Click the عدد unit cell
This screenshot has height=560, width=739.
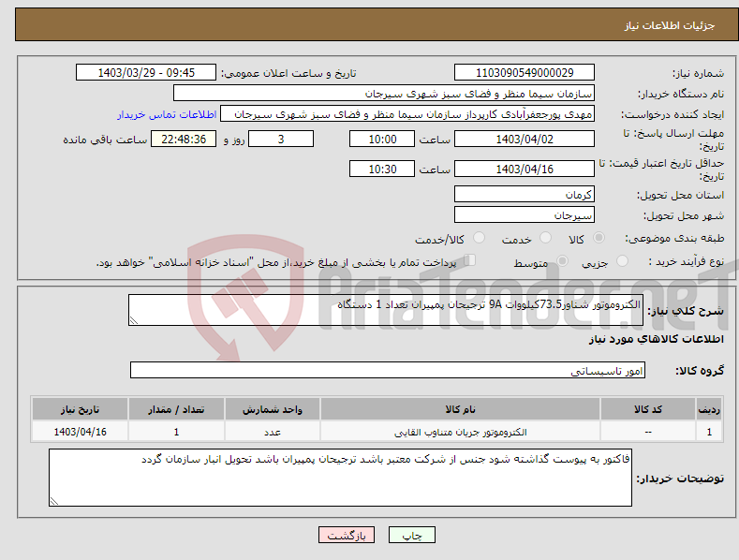[273, 432]
